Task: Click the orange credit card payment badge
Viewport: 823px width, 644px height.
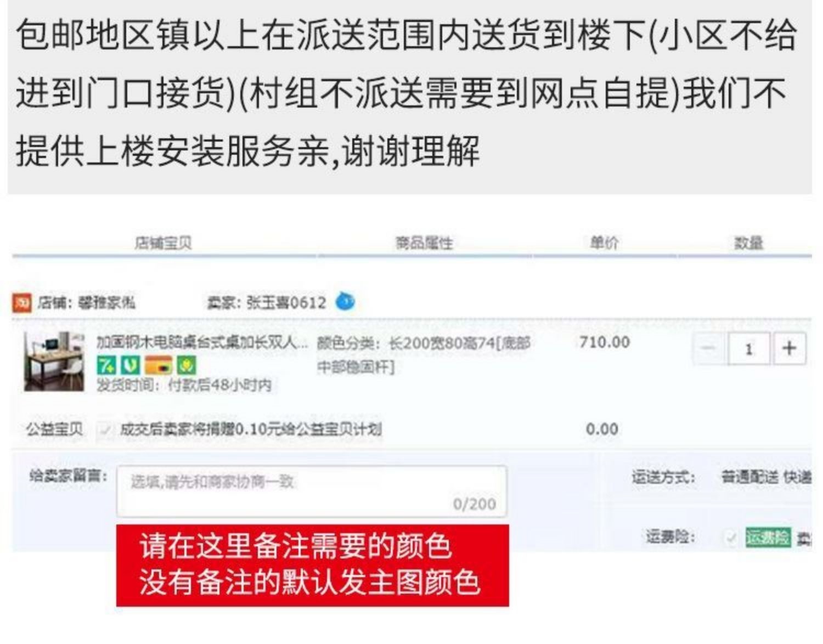Action: point(159,365)
